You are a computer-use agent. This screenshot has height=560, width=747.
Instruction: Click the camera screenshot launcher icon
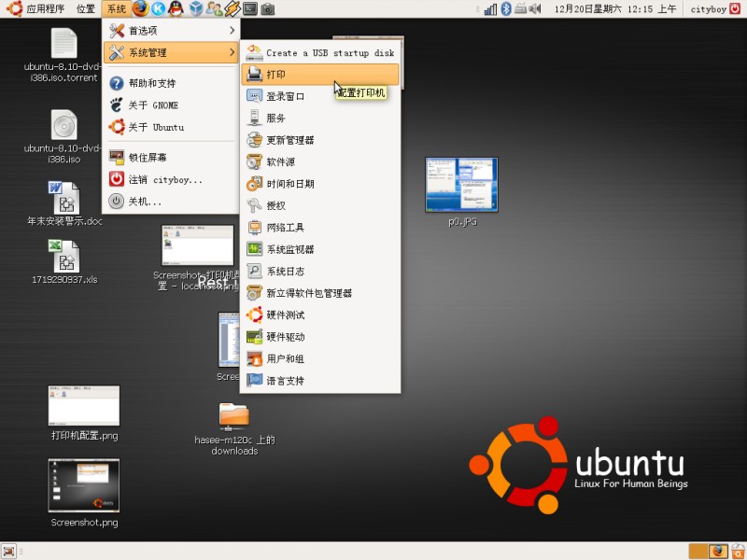point(268,8)
